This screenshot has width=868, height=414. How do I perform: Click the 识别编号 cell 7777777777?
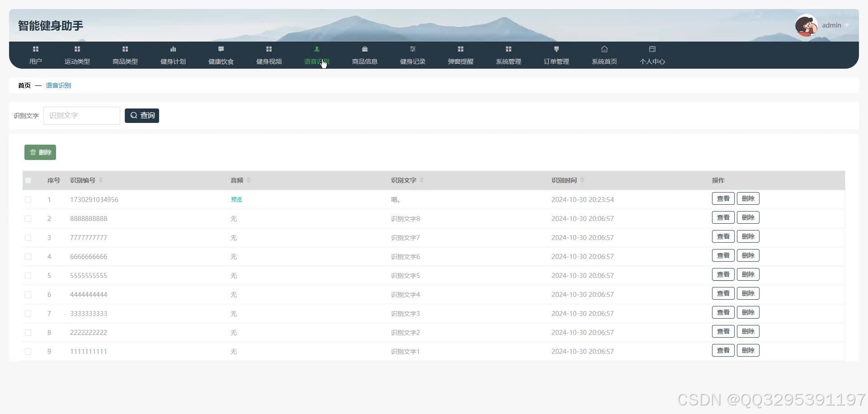tap(89, 238)
